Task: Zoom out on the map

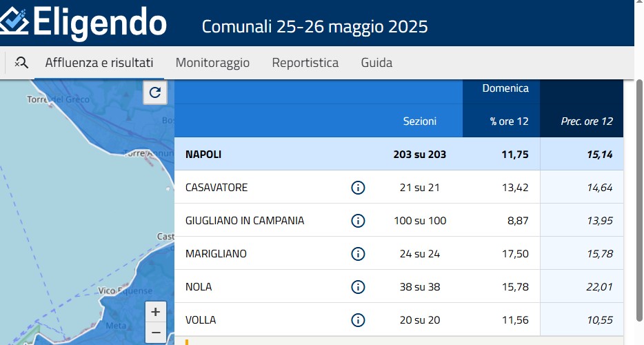Action: [x=156, y=332]
